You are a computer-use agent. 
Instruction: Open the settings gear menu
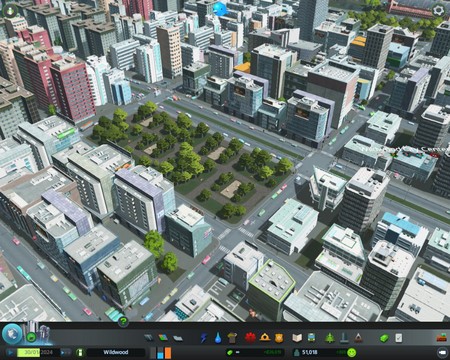[438, 10]
